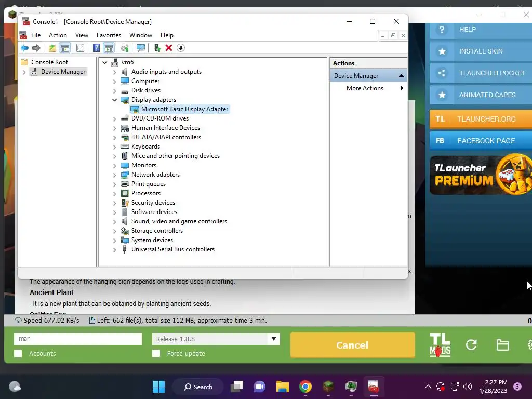Open Release 1.8.8 version dropdown
This screenshot has width=532, height=399.
point(274,339)
